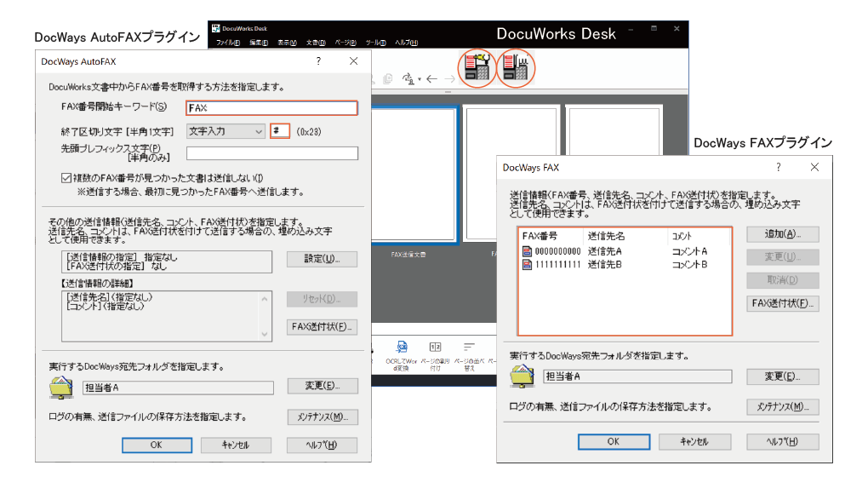Click scroll up arrow in 送信情報の詳細 box

(265, 299)
